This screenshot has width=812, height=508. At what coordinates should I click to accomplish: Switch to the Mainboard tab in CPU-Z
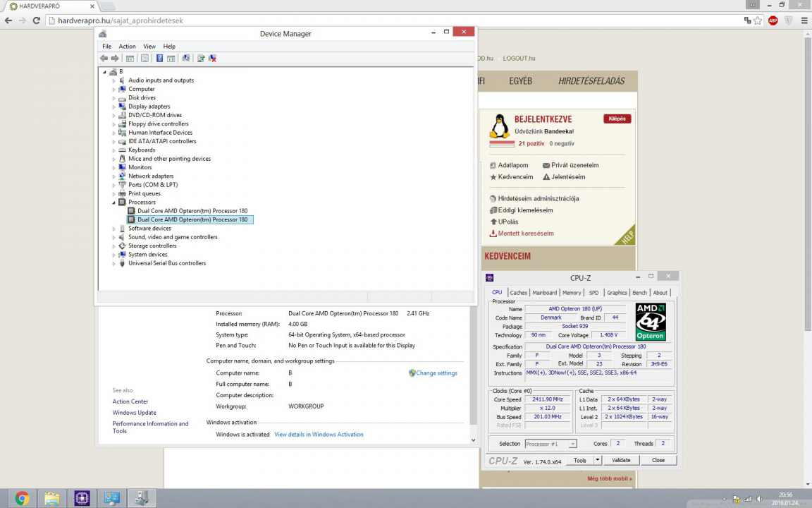(545, 293)
